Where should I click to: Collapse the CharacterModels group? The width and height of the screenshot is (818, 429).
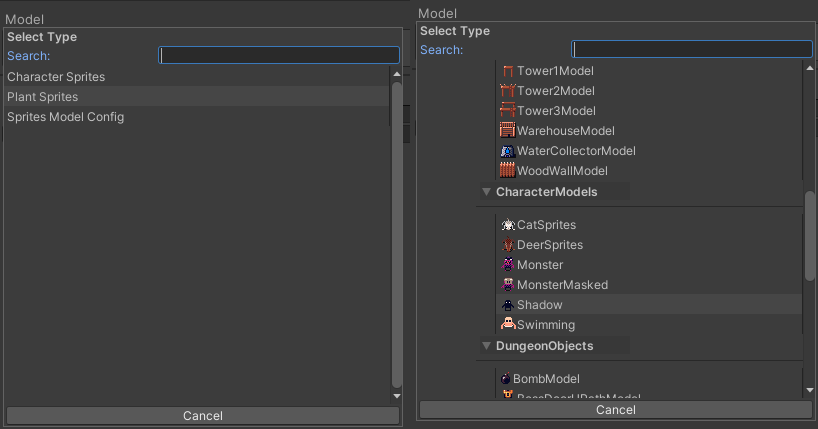click(x=486, y=192)
